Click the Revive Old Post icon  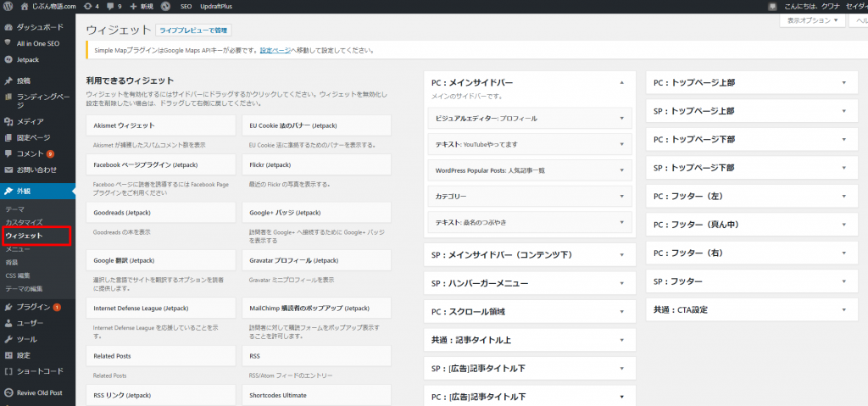8,392
